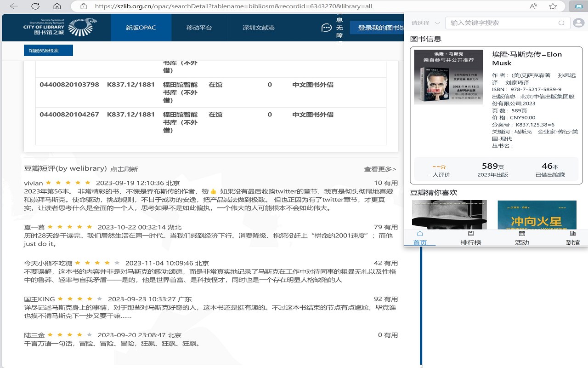Viewport: 588px width, 368px height.
Task: Click the 豆瓣猜你喜欢 heading
Action: [x=434, y=192]
